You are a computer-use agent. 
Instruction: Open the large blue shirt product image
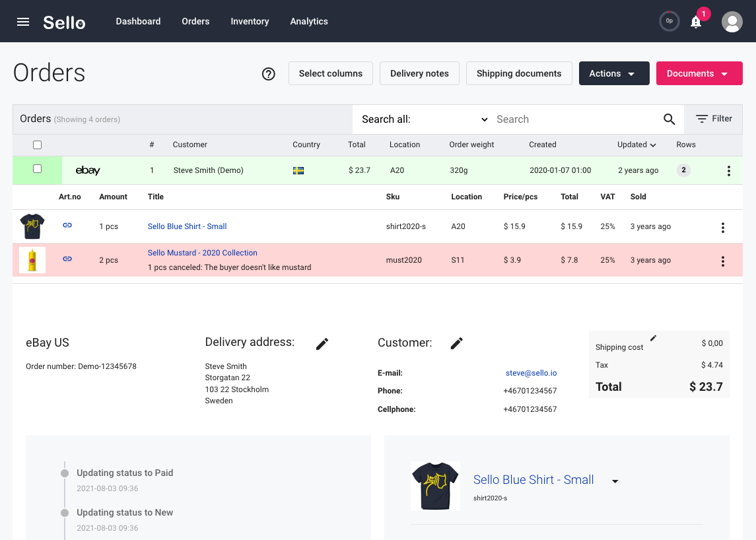click(x=435, y=486)
